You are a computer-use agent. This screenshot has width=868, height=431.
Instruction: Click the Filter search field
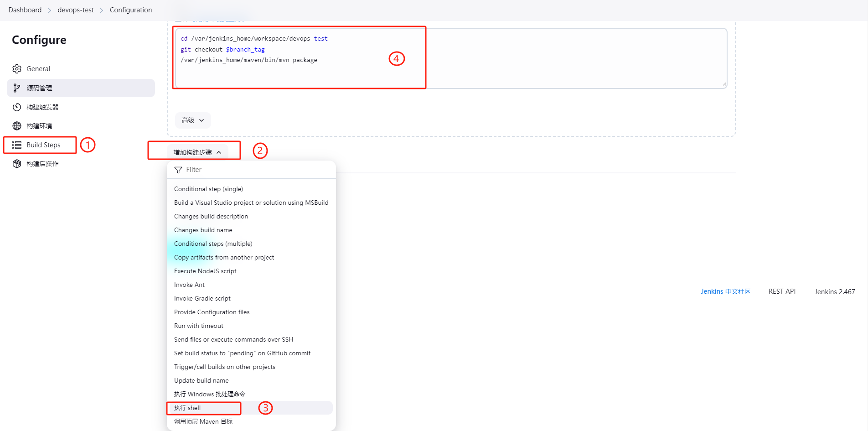point(251,170)
